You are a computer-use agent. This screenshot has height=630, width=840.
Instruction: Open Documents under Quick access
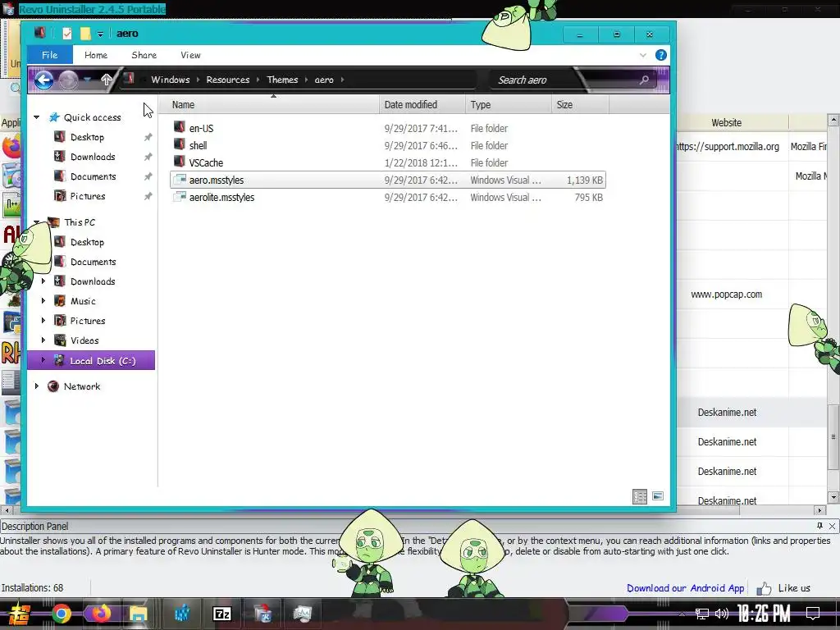(x=94, y=177)
